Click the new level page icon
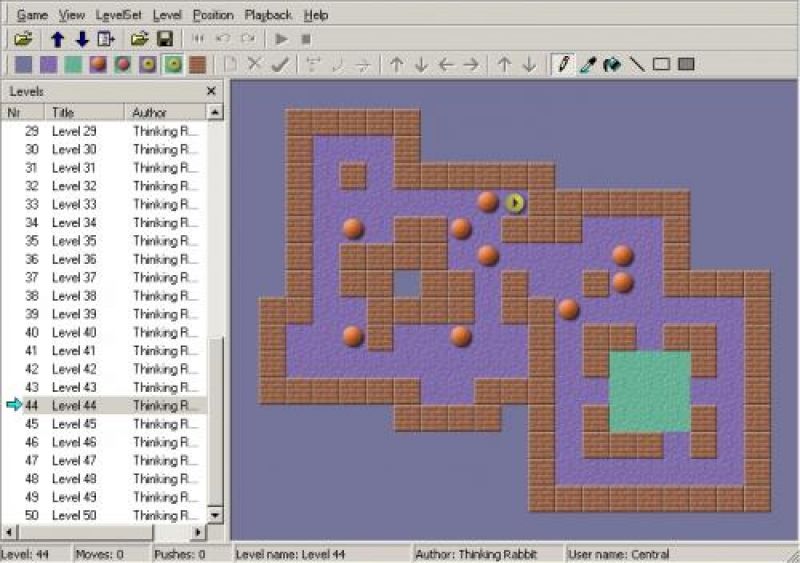 [230, 65]
